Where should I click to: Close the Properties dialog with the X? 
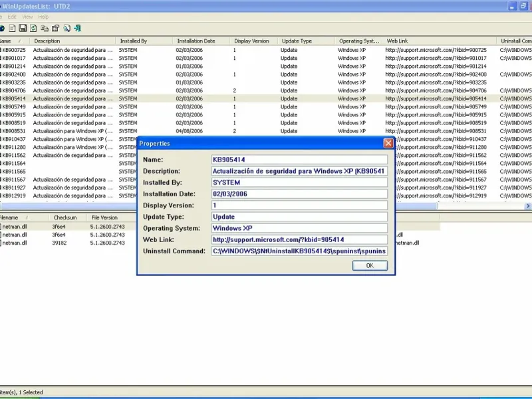(x=388, y=144)
